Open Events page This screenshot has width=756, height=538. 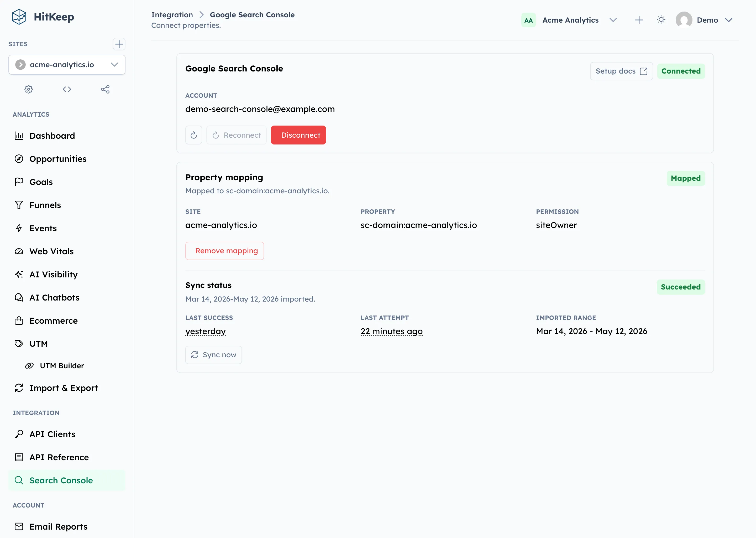pos(67,228)
